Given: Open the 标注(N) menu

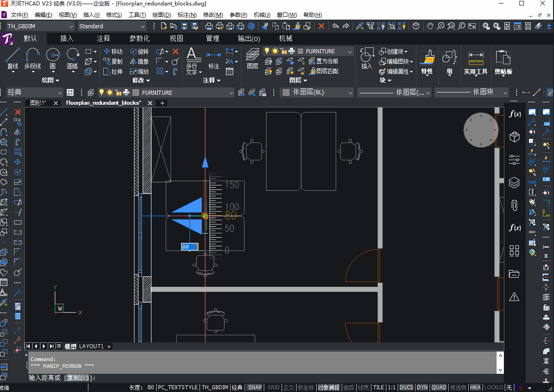Looking at the screenshot, I should click(187, 15).
